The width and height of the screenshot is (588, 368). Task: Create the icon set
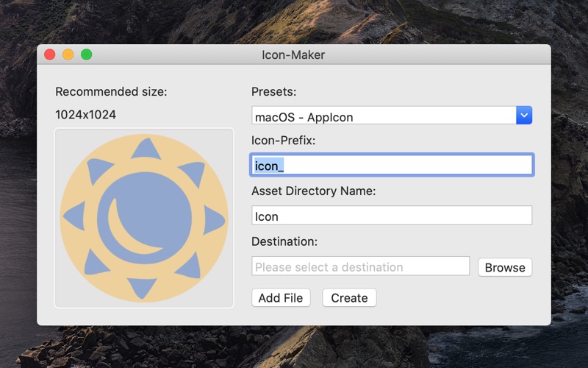tap(349, 298)
